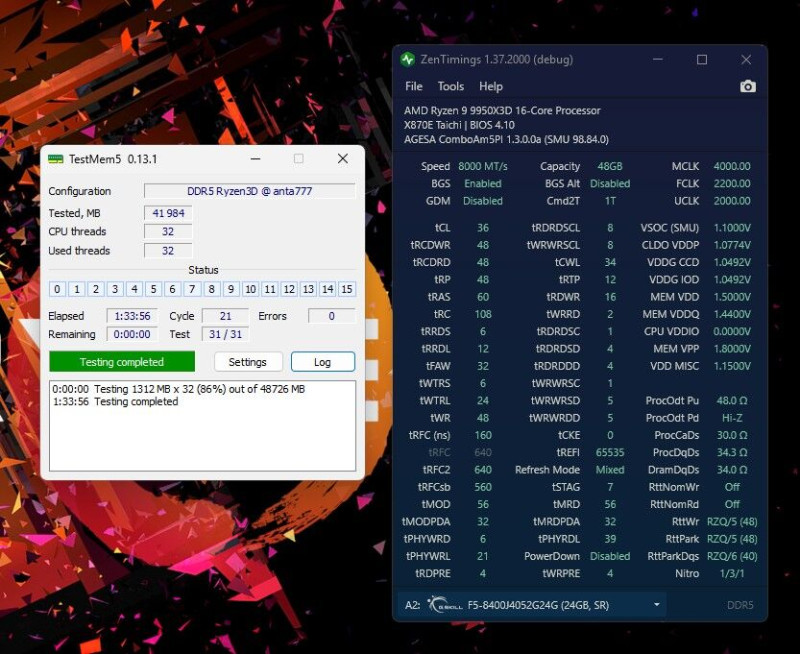Screen dimensions: 800x654
Task: Minimize the TestMem5 window
Action: tap(256, 159)
